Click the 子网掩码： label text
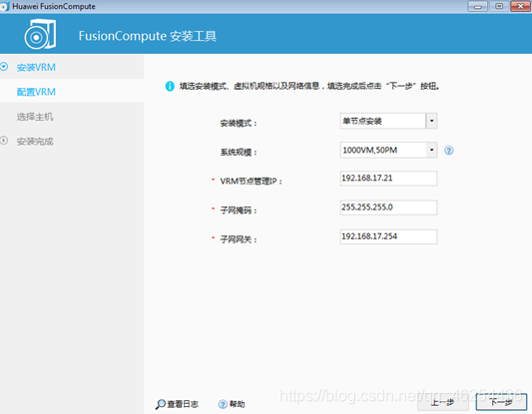532x414 pixels. point(239,210)
